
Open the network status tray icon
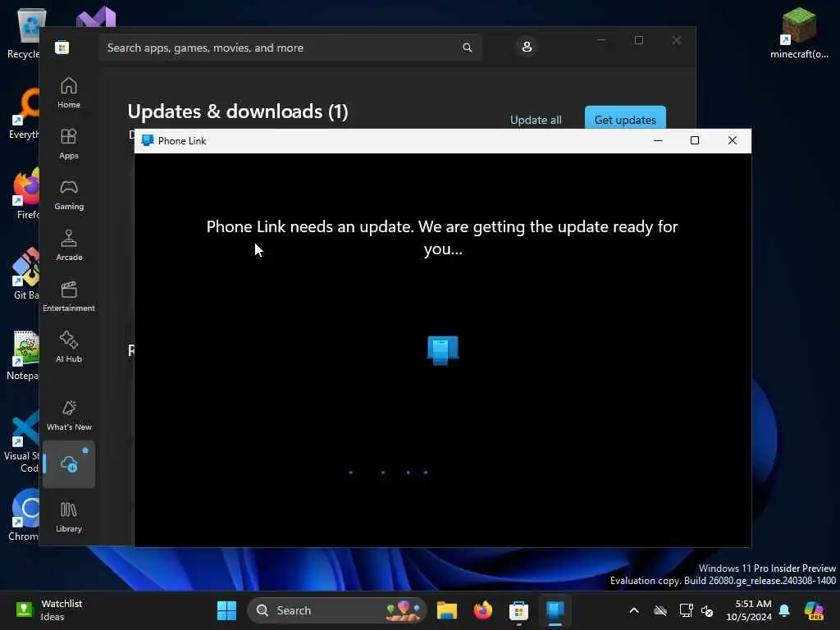click(x=686, y=610)
